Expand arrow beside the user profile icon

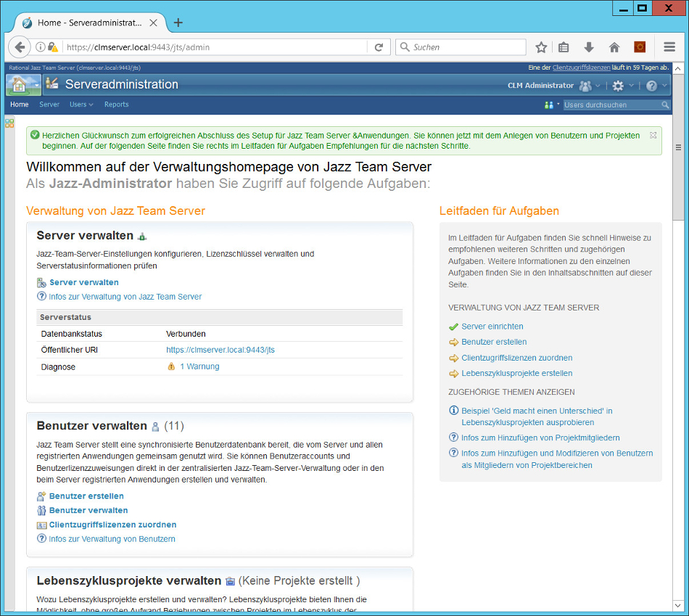click(x=598, y=86)
